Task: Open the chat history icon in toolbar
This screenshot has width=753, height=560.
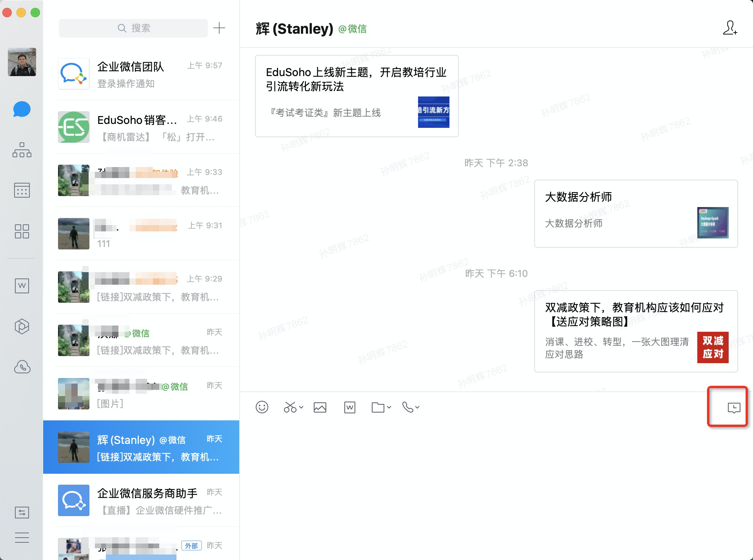Action: (734, 408)
